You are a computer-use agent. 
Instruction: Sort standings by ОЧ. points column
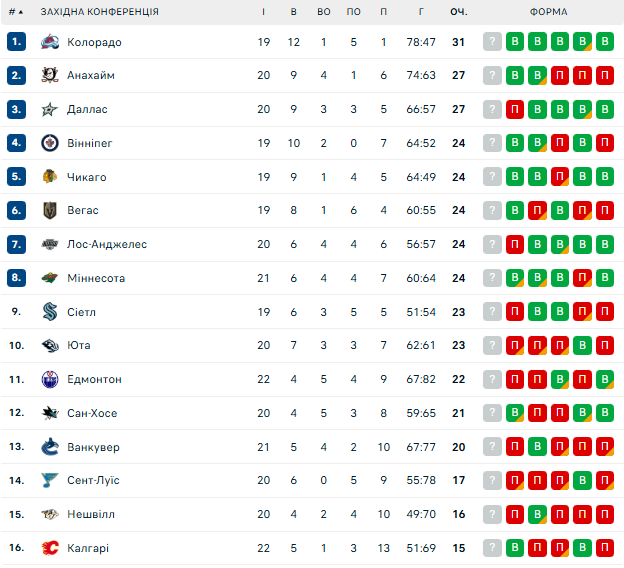[459, 12]
